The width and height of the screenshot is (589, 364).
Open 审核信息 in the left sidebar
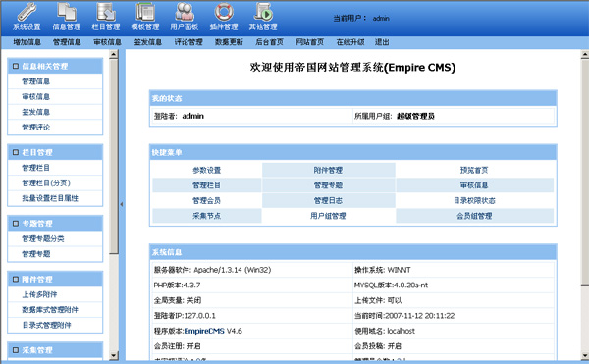click(36, 97)
